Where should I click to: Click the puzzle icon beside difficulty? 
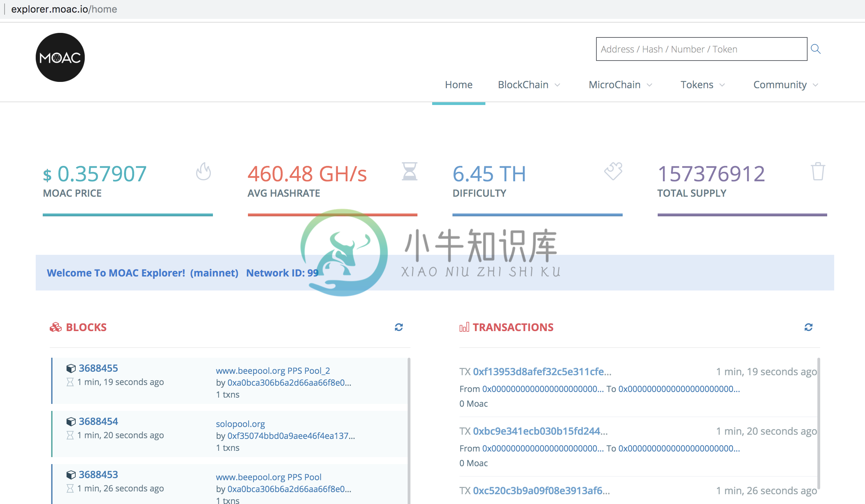(x=613, y=171)
